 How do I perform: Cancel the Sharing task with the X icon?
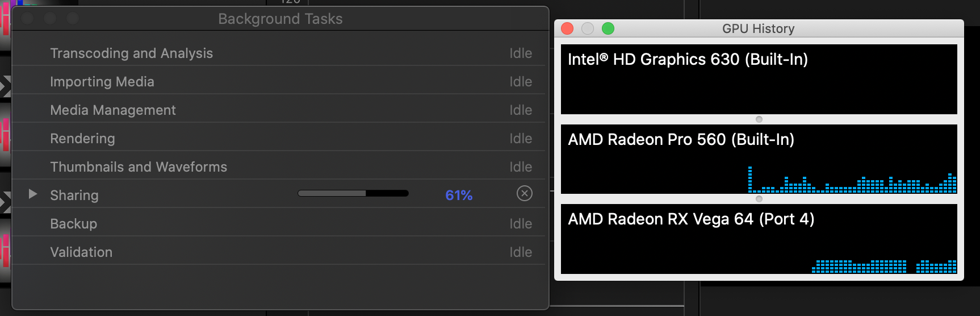pos(525,194)
